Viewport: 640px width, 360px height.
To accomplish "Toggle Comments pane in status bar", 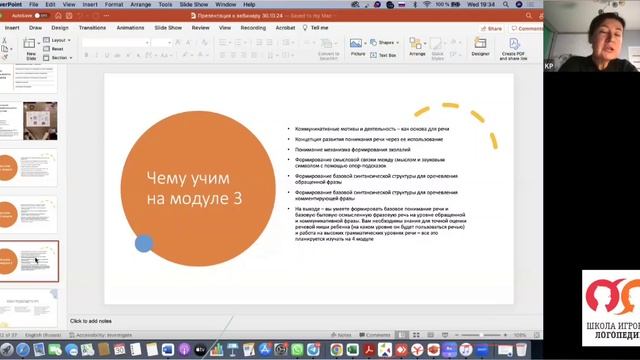I will point(375,335).
